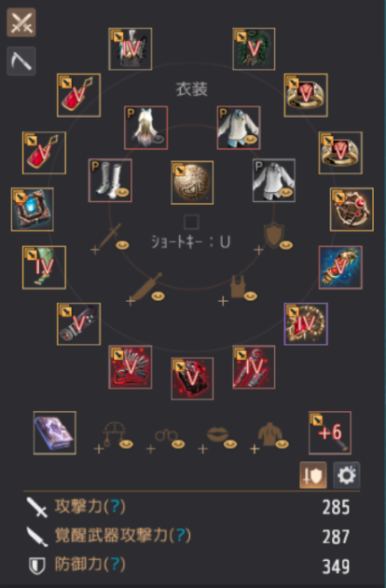Click the +6 tool item slot
Viewport: 386px width, 588px height.
330,432
